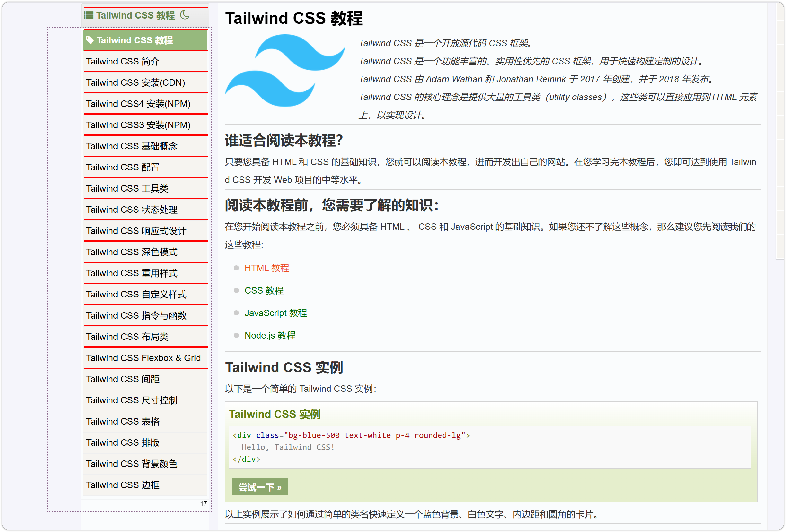Open Tailwind CSS 响应式设计 chapter

(x=146, y=231)
